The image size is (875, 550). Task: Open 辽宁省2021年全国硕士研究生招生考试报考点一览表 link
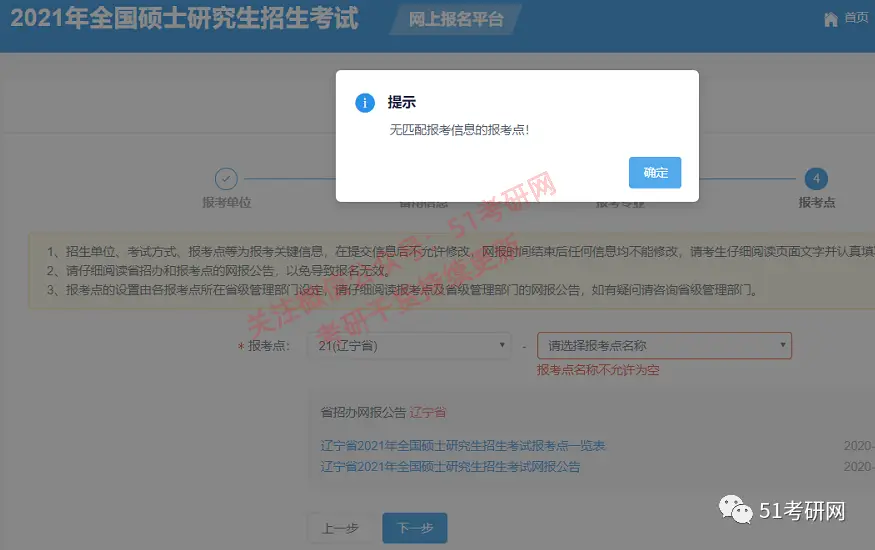pos(463,446)
